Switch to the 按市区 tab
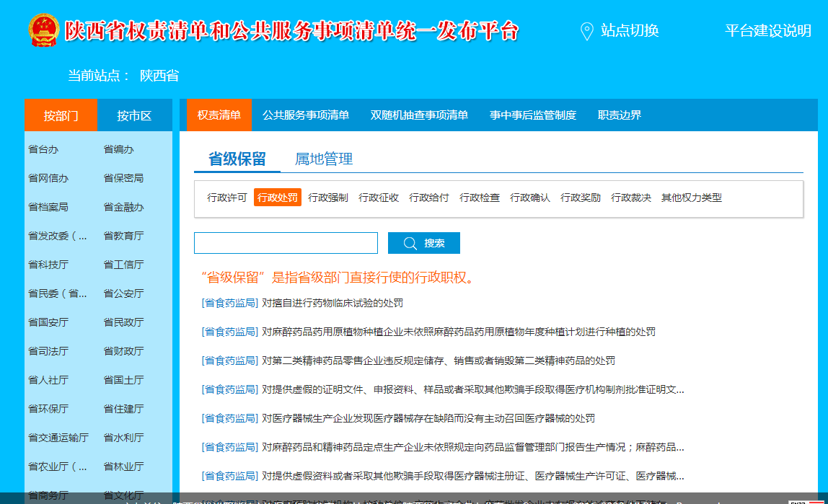 click(134, 115)
